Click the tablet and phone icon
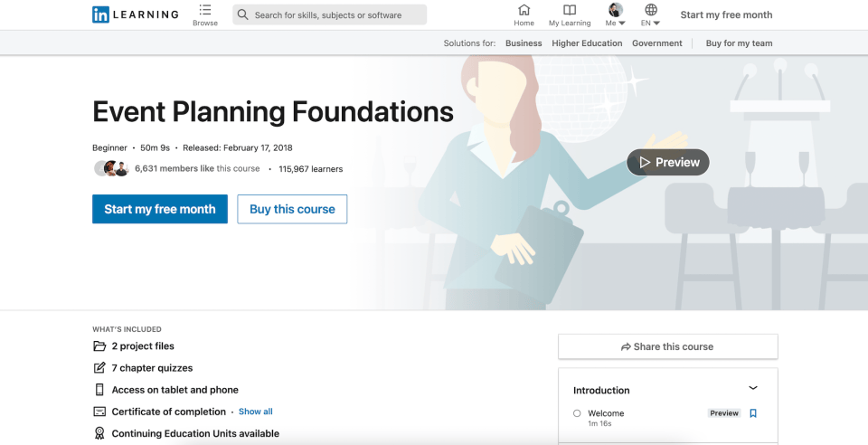Screen dimensions: 868x445 [x=99, y=390]
